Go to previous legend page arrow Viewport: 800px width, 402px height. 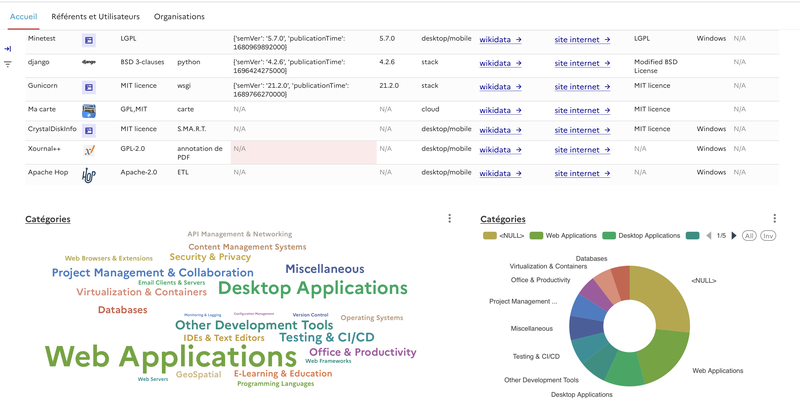pos(709,236)
